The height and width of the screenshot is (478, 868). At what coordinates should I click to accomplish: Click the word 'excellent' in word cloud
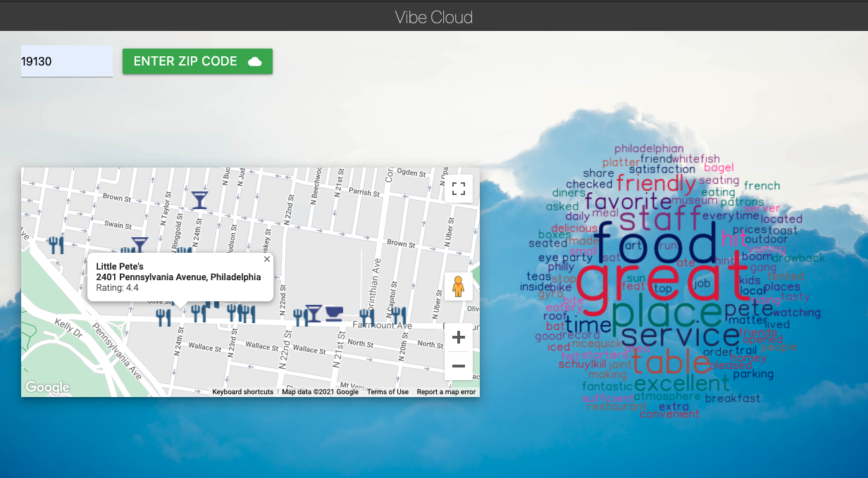click(x=681, y=384)
